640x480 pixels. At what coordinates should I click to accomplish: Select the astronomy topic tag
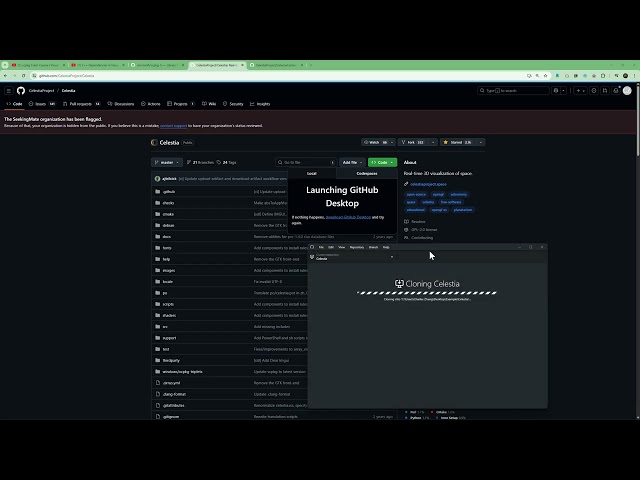459,195
